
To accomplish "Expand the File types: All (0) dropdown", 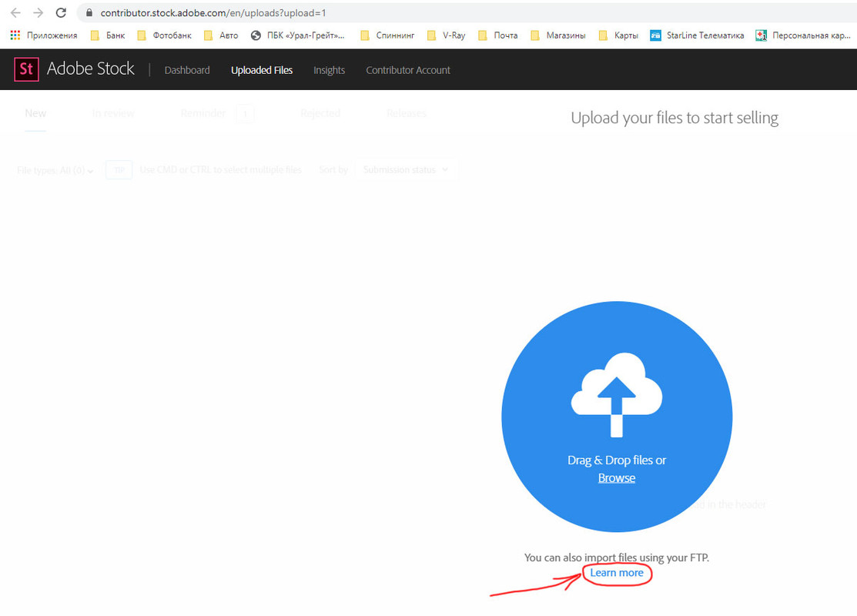I will click(55, 170).
